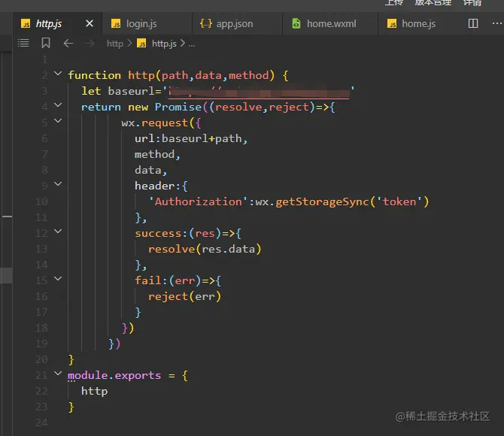Click the 'Authorization' string on line 10
The height and width of the screenshot is (436, 504).
coord(198,201)
